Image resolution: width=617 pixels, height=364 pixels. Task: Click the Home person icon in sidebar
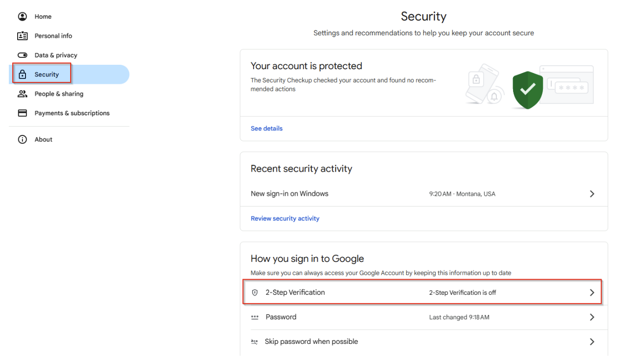tap(23, 17)
